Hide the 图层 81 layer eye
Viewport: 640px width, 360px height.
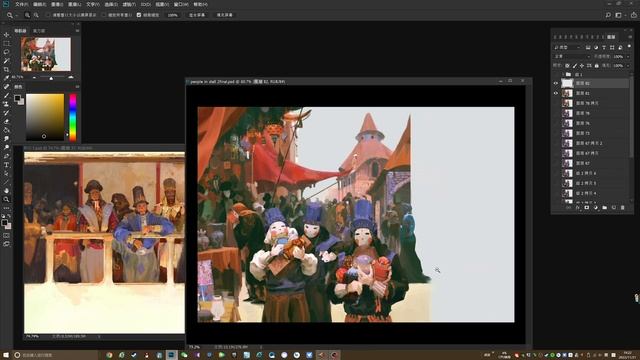pyautogui.click(x=556, y=93)
